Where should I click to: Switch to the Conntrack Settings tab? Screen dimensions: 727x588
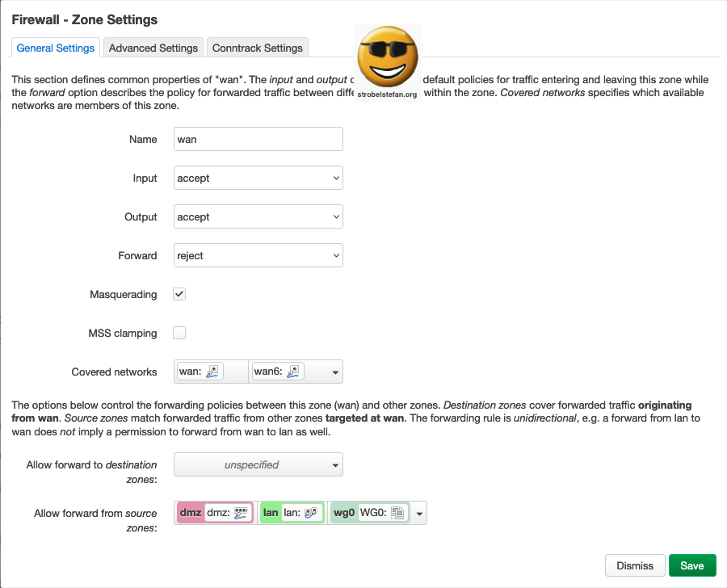[257, 48]
